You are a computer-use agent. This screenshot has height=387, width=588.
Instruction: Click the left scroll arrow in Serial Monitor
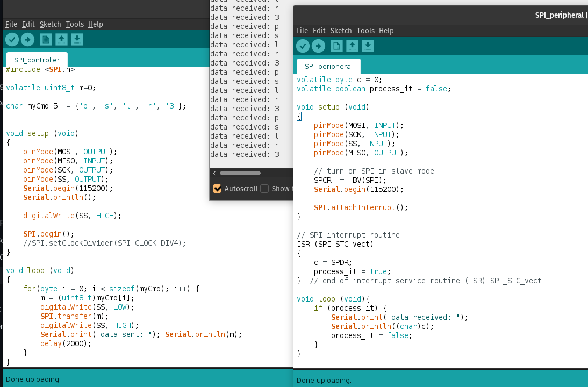(x=214, y=173)
